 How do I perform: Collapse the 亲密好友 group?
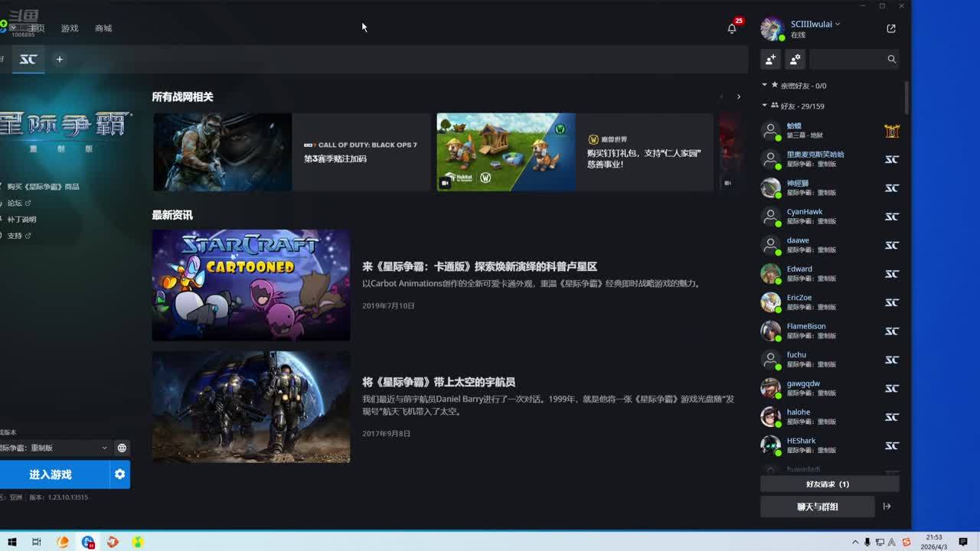point(764,85)
